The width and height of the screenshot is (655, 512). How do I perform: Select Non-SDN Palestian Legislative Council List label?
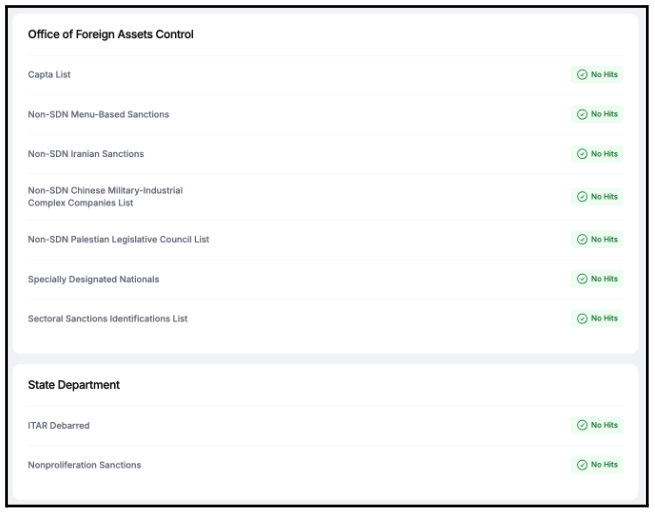[118, 240]
